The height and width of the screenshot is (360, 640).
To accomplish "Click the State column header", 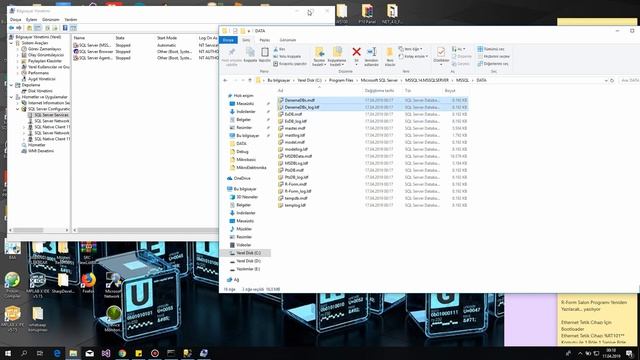I will [x=120, y=38].
